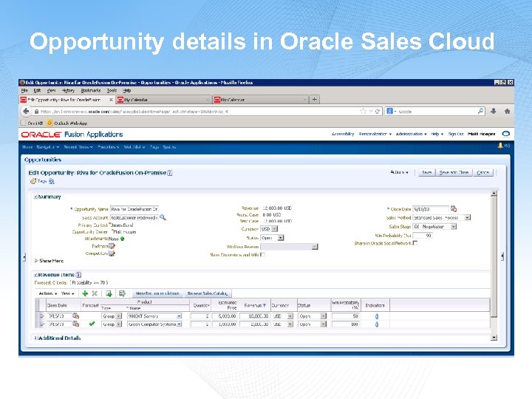Open a new browser tab with plus
Screen dimensions: 532x399
[x=315, y=100]
